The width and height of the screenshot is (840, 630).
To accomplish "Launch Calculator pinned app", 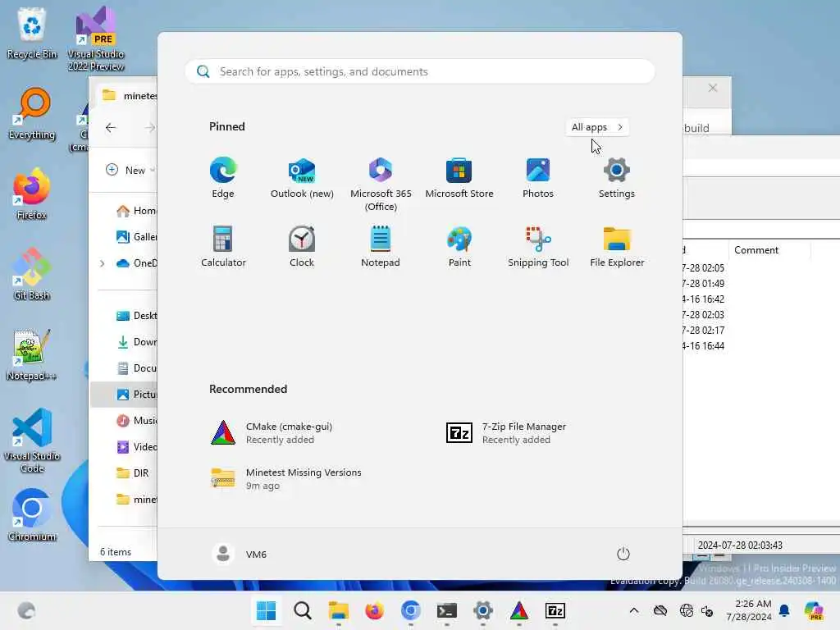I will click(223, 246).
